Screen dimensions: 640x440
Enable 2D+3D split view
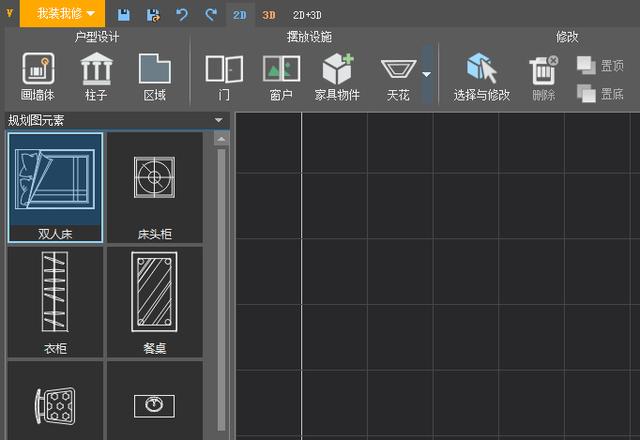307,14
